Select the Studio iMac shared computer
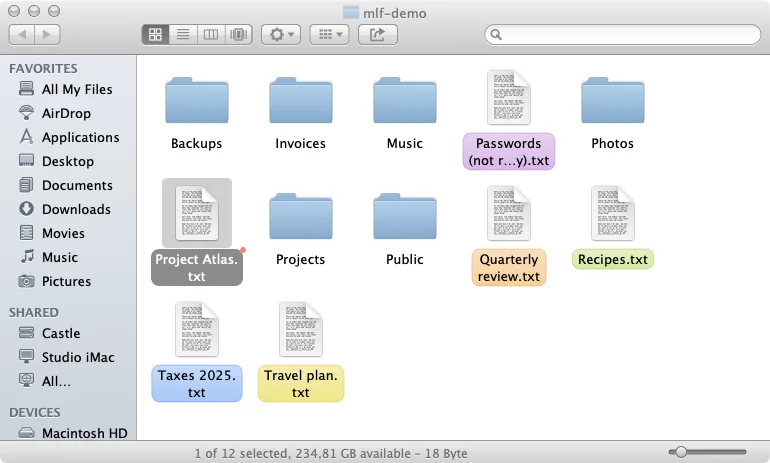770x463 pixels. [x=68, y=357]
